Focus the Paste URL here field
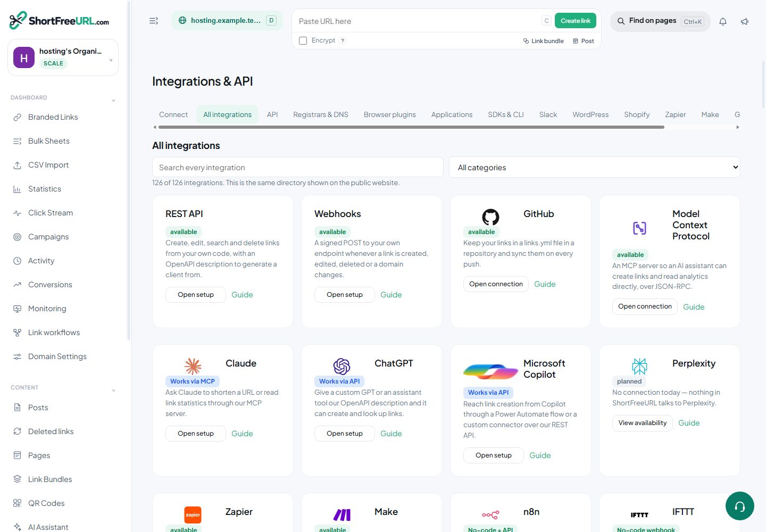 (418, 21)
